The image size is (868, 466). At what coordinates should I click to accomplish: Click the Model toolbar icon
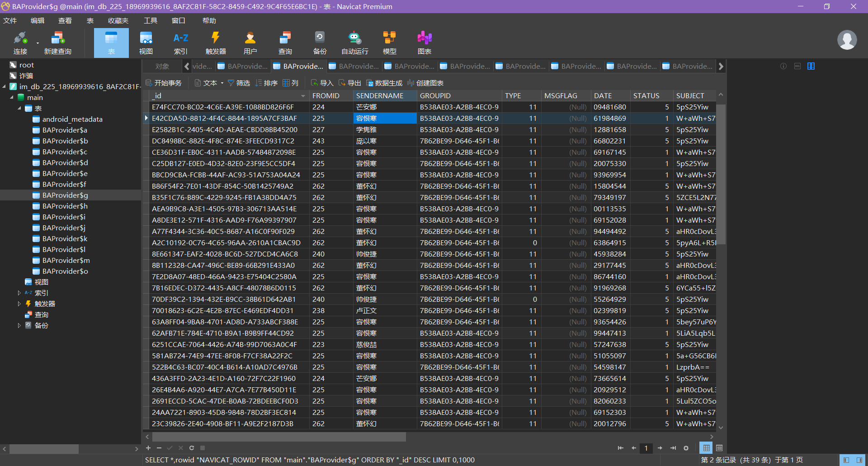[x=389, y=43]
